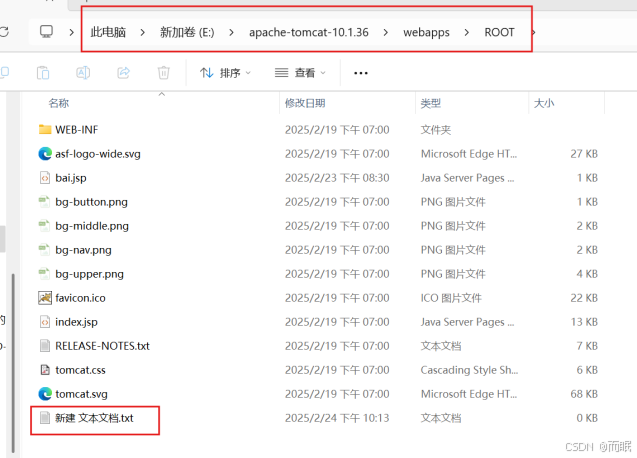The width and height of the screenshot is (637, 458).
Task: Open the 排序 sort dropdown
Action: pyautogui.click(x=225, y=73)
